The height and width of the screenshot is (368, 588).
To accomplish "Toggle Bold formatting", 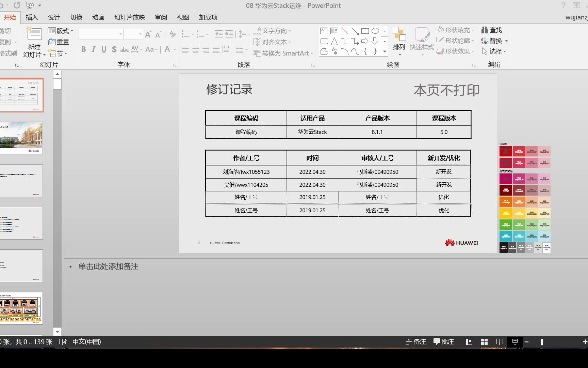I will [83, 49].
